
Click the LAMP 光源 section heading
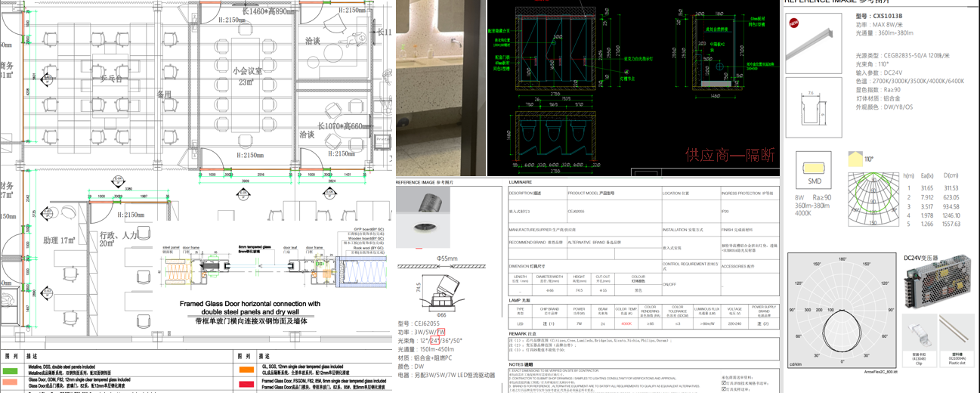pyautogui.click(x=518, y=300)
